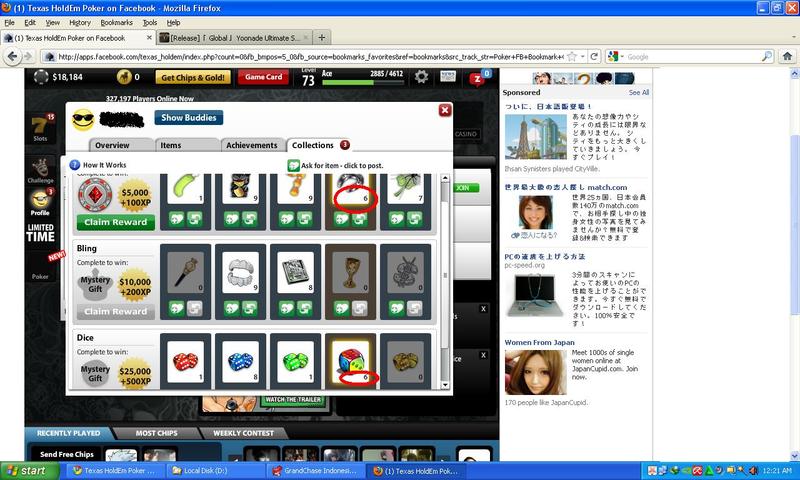This screenshot has width=800, height=480.
Task: Open the Slots sidebar icon
Action: point(40,128)
